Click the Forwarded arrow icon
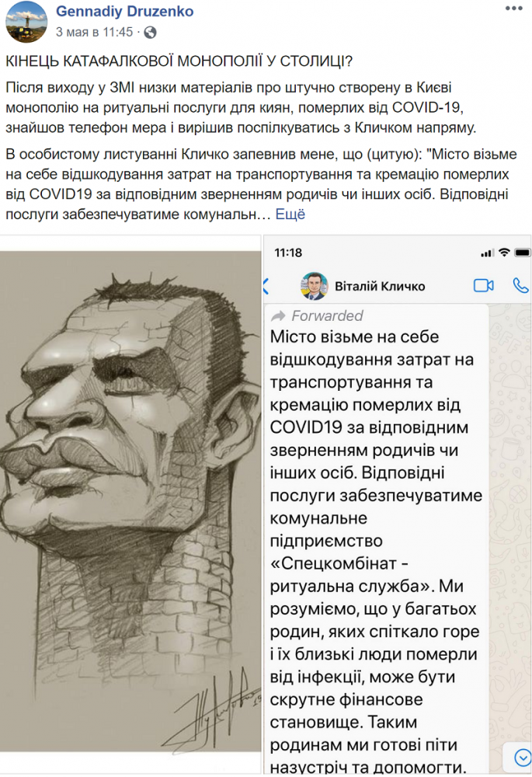This screenshot has width=532, height=777. tap(279, 315)
